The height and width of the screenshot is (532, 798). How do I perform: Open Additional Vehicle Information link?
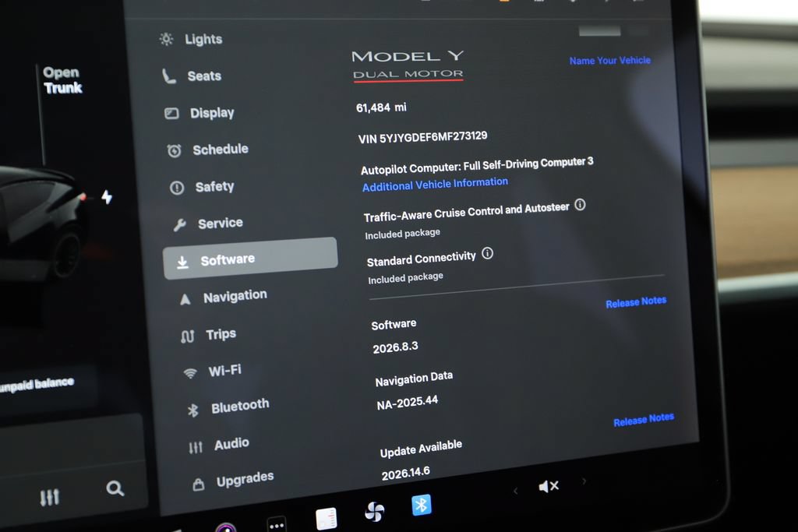435,184
